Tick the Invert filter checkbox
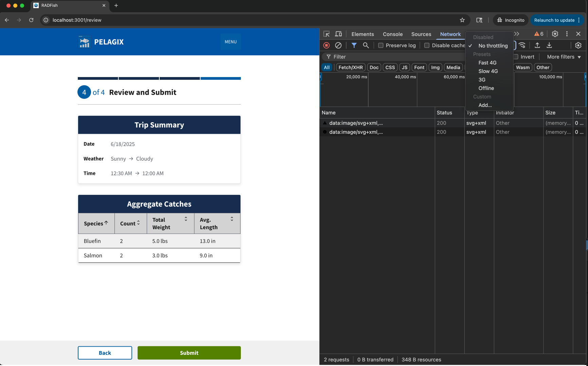This screenshot has width=588, height=366. [x=516, y=57]
